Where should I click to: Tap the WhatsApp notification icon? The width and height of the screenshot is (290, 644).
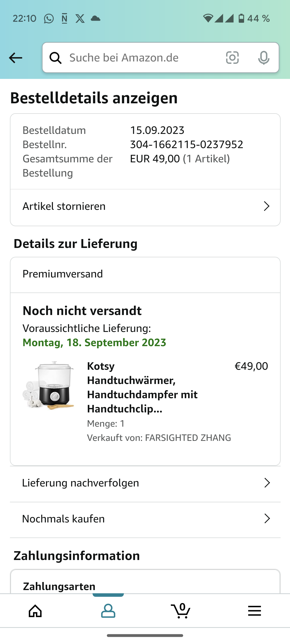49,19
